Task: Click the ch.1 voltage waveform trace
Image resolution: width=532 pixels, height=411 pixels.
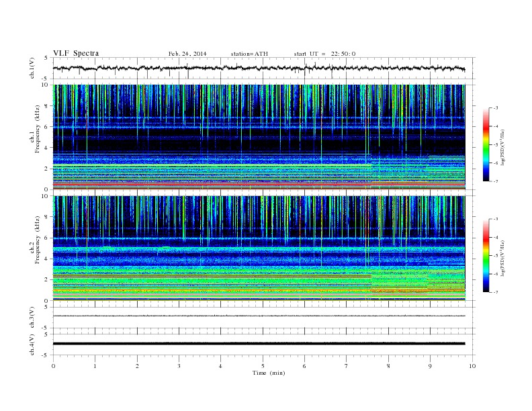Action: (259, 68)
